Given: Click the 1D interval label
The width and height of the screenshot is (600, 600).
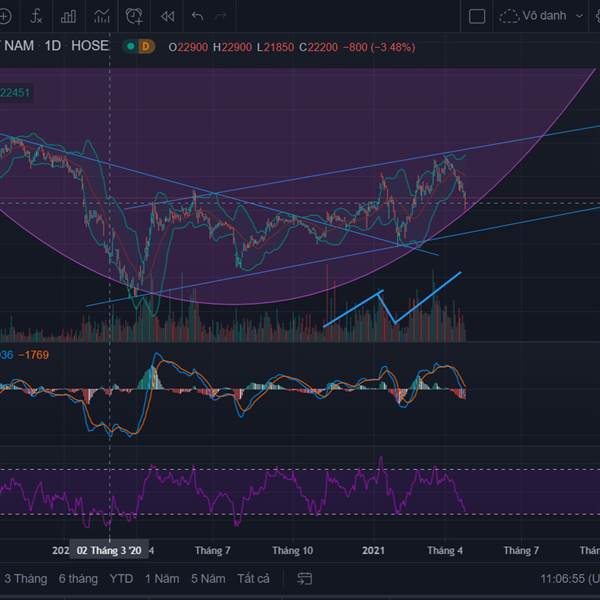Looking at the screenshot, I should [53, 46].
